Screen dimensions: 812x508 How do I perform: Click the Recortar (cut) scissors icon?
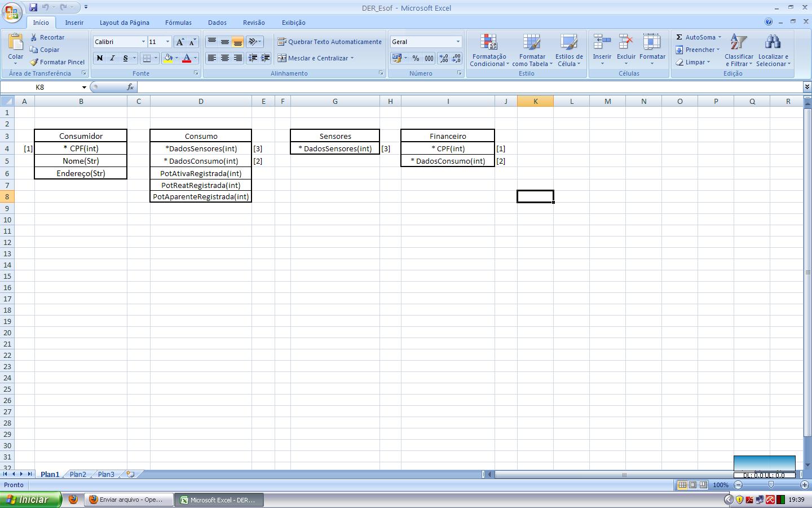pyautogui.click(x=34, y=37)
